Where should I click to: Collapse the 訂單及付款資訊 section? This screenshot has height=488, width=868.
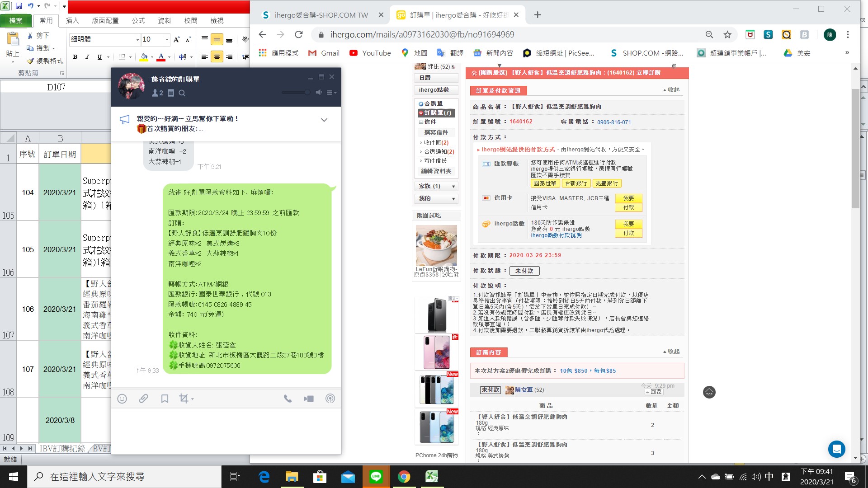(671, 90)
